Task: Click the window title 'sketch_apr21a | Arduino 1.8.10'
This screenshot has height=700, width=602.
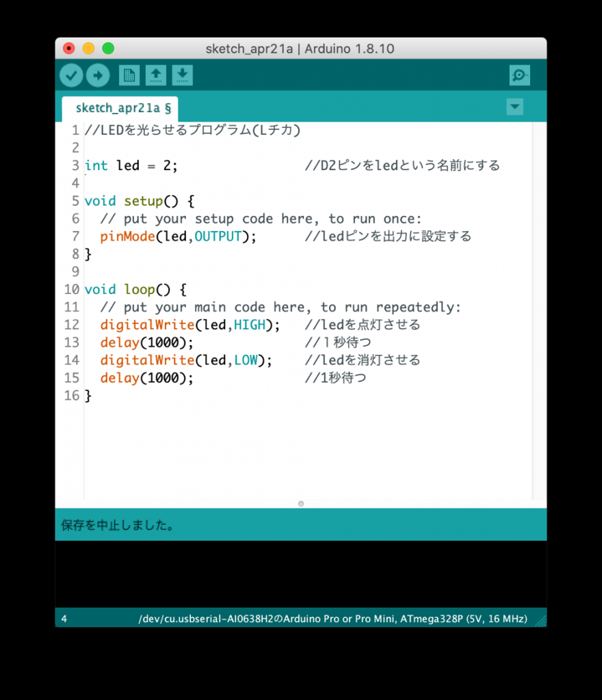Action: tap(300, 49)
